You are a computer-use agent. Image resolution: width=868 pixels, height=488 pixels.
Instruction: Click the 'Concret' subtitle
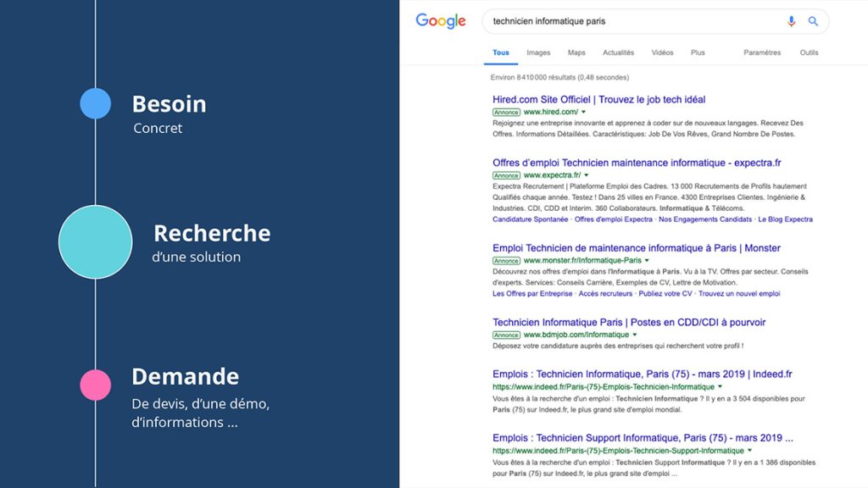pyautogui.click(x=158, y=128)
